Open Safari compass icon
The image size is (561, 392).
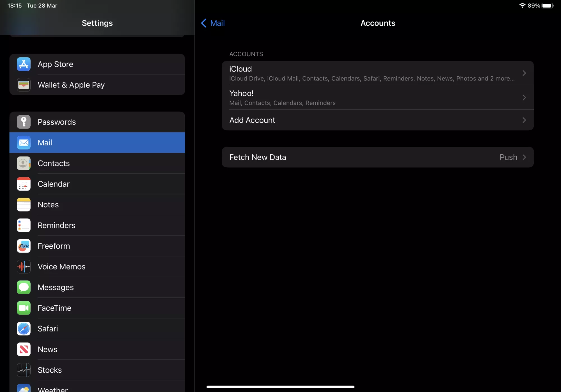(24, 329)
